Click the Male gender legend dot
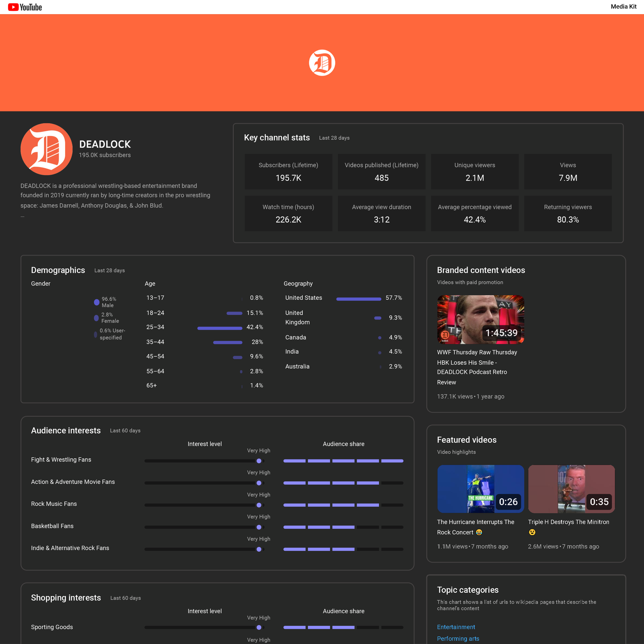 [97, 302]
